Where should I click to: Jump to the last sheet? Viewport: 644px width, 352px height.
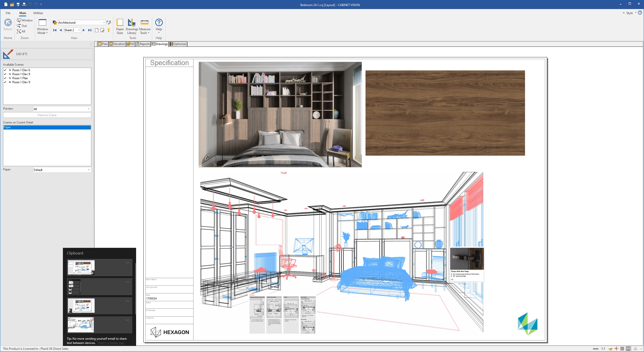(90, 30)
